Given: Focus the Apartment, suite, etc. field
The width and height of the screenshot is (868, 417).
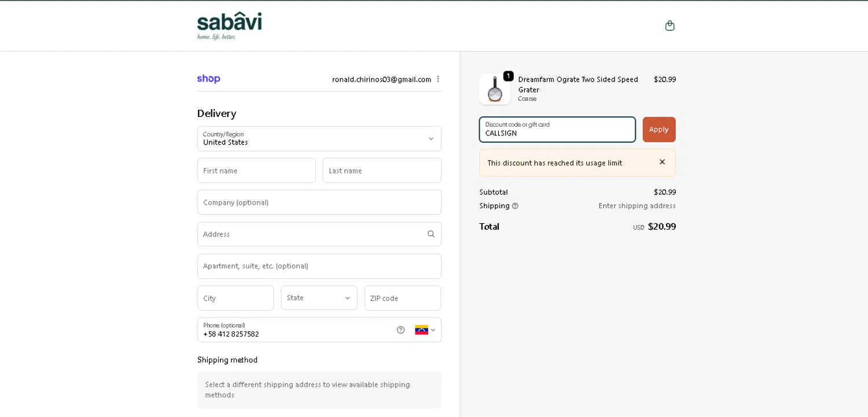Looking at the screenshot, I should tap(319, 266).
